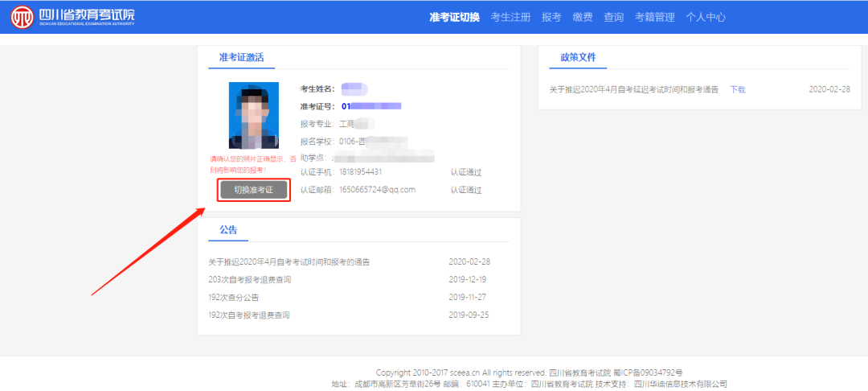Go to 个人中心 in the top menu
868x391 pixels.
pyautogui.click(x=706, y=17)
